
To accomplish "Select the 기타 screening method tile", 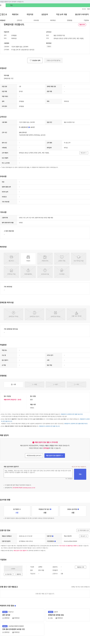I will pos(76,385).
